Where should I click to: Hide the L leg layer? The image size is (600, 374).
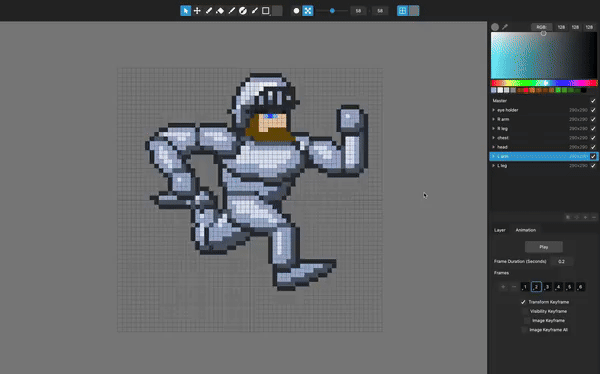(593, 165)
